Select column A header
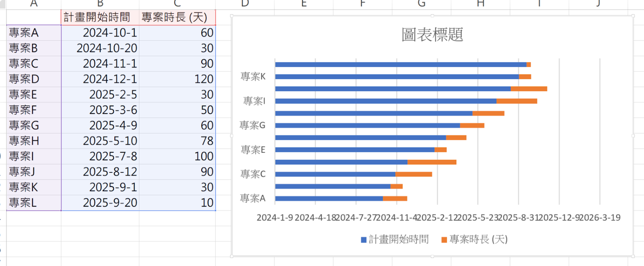 pyautogui.click(x=34, y=4)
